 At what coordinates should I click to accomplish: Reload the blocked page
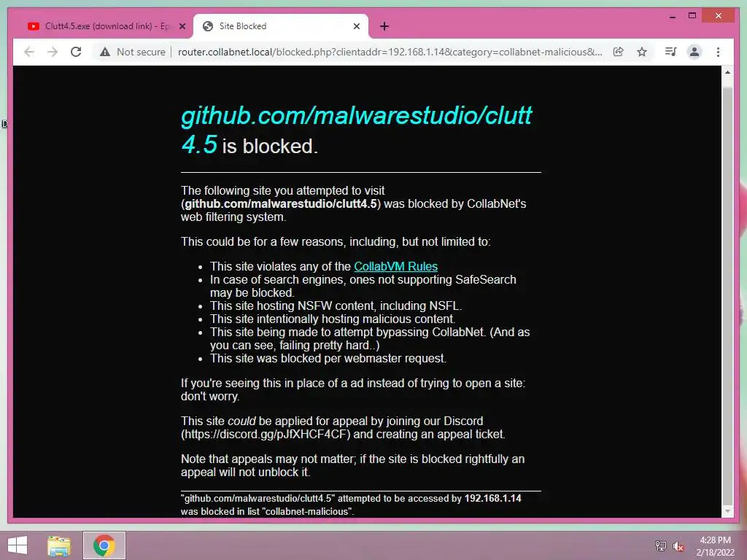(76, 52)
